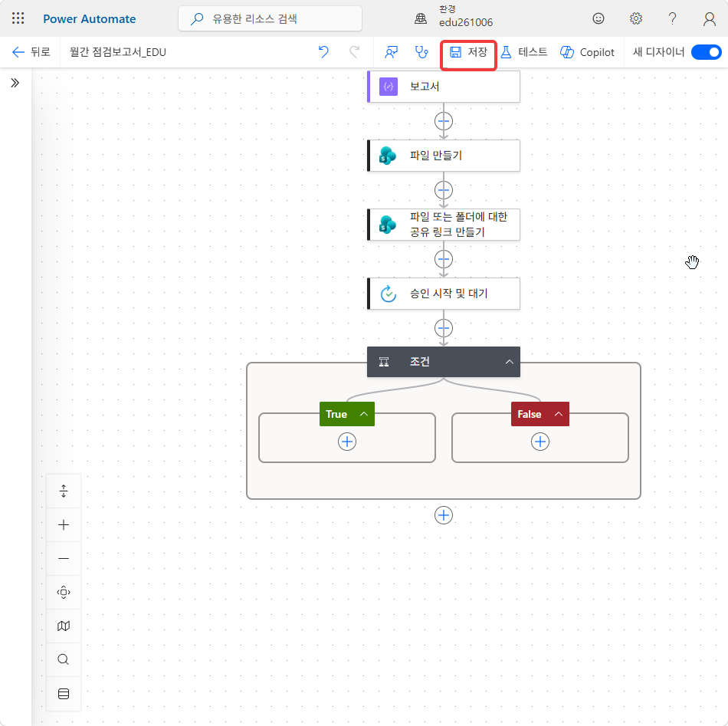This screenshot has width=728, height=726.
Task: Select the 보고서 action card
Action: point(444,87)
